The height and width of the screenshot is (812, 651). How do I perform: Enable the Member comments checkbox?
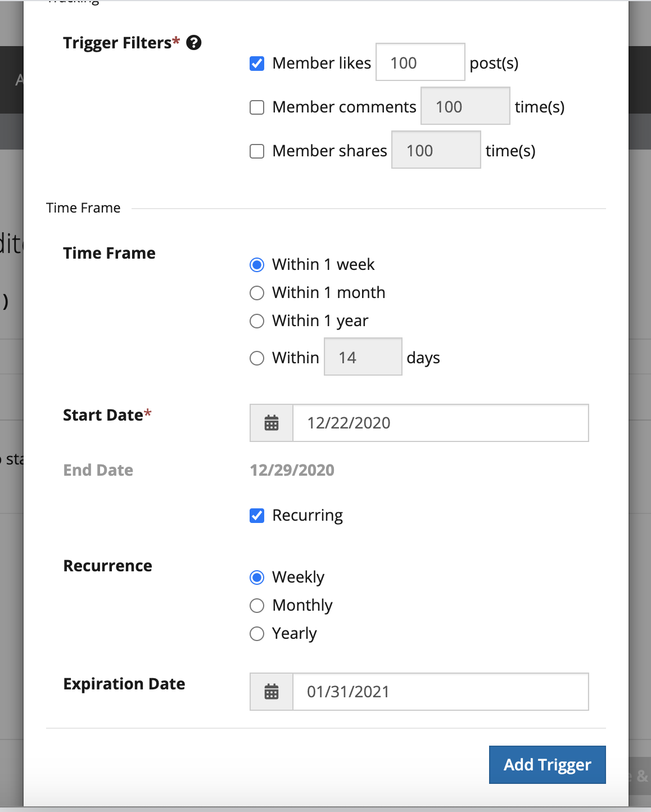(257, 107)
